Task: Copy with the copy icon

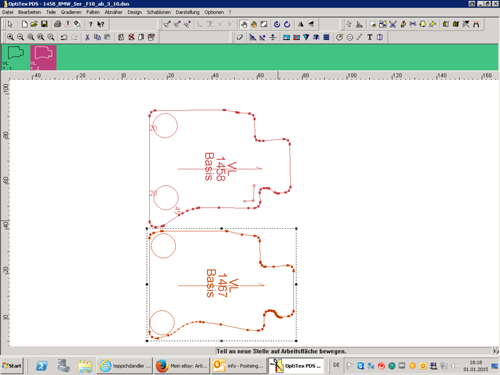Action: pyautogui.click(x=97, y=37)
